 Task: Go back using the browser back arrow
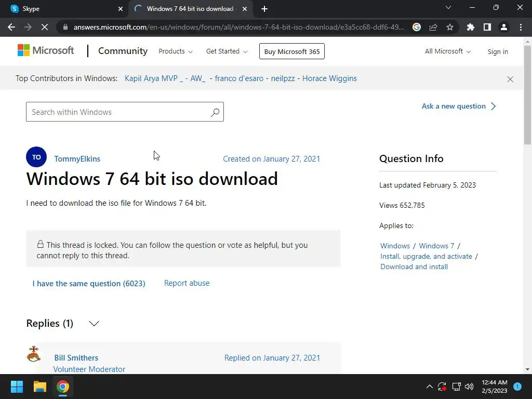tap(11, 27)
